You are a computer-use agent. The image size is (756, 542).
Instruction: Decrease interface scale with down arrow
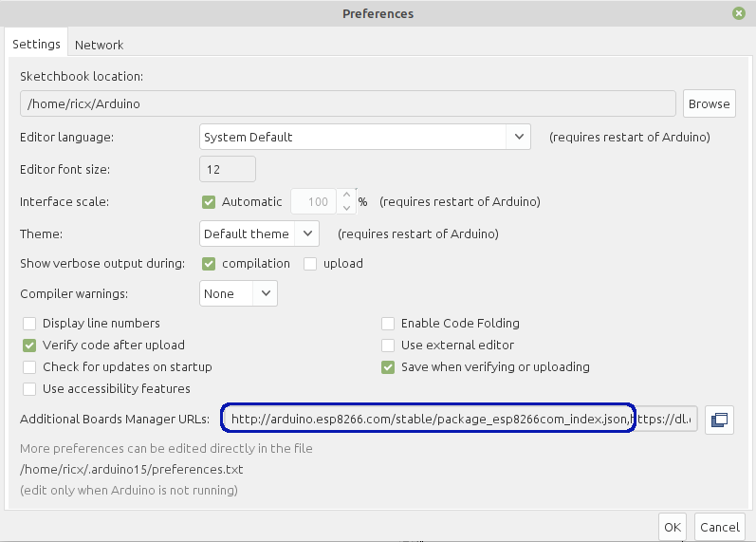[346, 208]
